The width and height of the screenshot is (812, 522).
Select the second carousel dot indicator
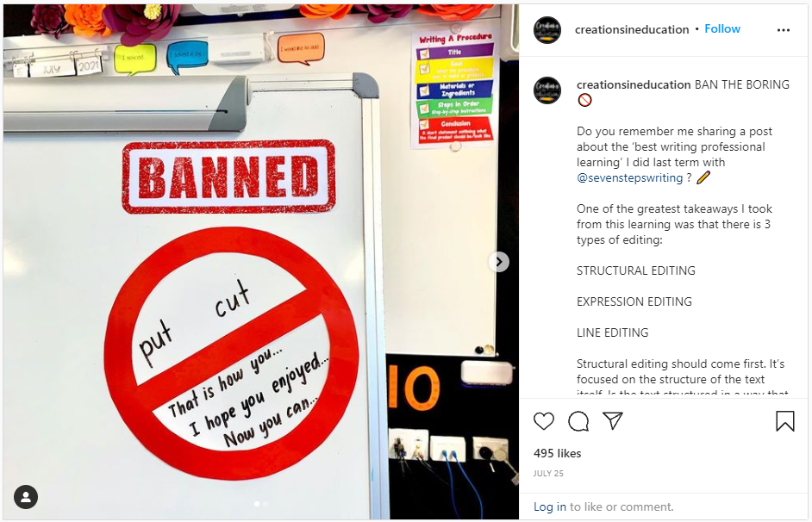(265, 503)
